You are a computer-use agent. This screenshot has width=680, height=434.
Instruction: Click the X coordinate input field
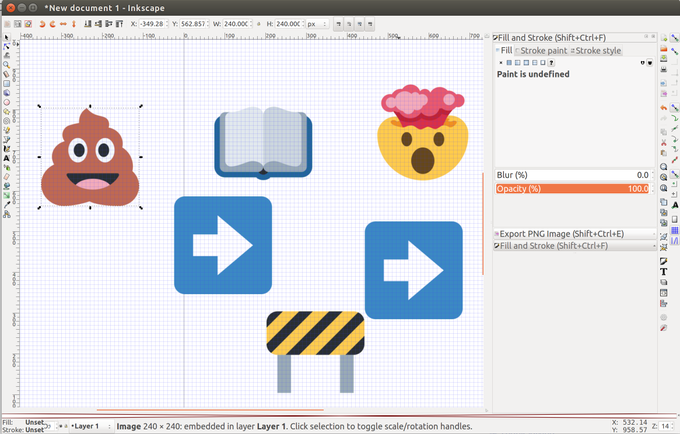pos(152,24)
